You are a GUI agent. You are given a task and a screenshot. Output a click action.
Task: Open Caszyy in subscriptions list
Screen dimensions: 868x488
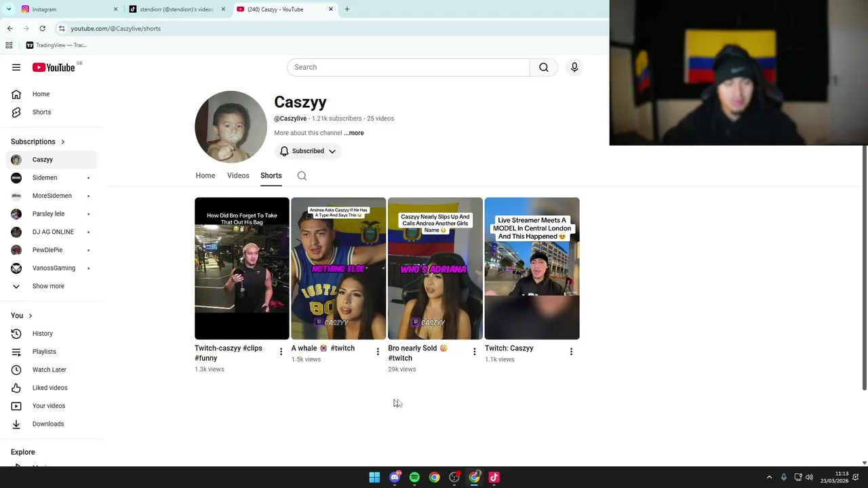(x=52, y=160)
